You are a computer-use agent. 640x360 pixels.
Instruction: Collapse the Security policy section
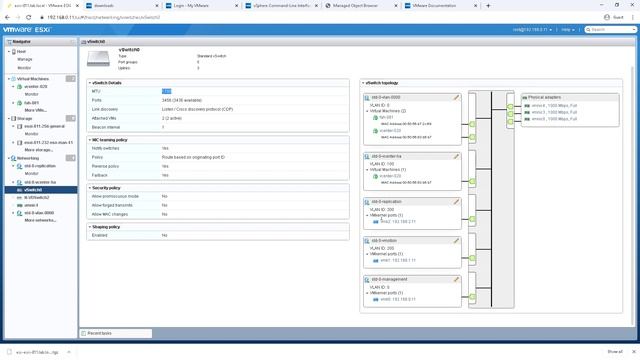(x=90, y=188)
